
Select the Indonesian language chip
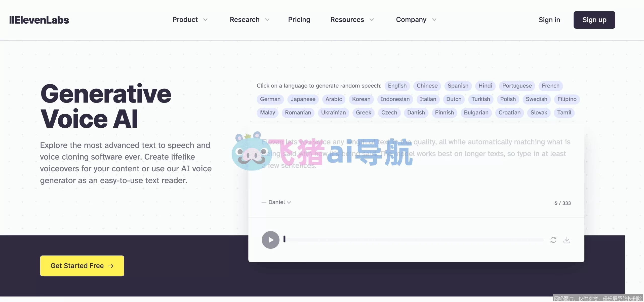(x=395, y=99)
